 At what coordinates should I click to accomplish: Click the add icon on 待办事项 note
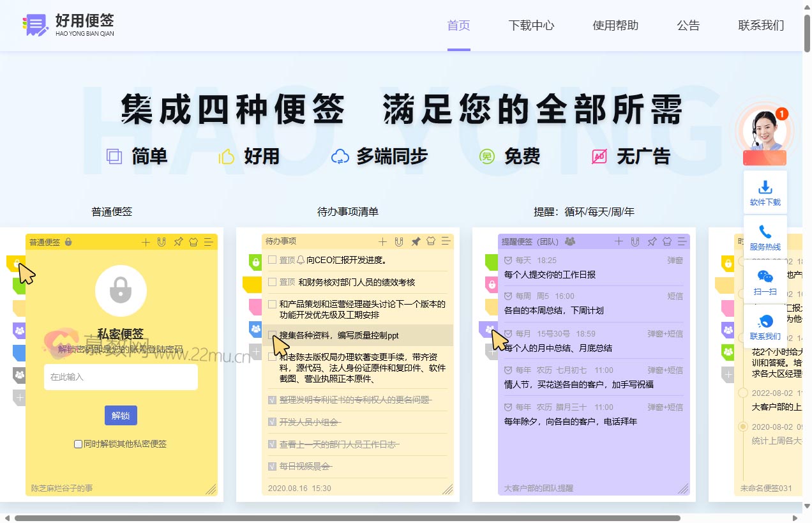click(x=382, y=241)
